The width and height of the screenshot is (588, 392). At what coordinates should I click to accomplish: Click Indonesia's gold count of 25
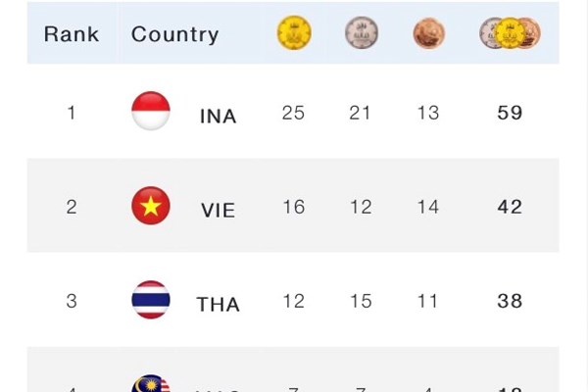click(x=293, y=113)
